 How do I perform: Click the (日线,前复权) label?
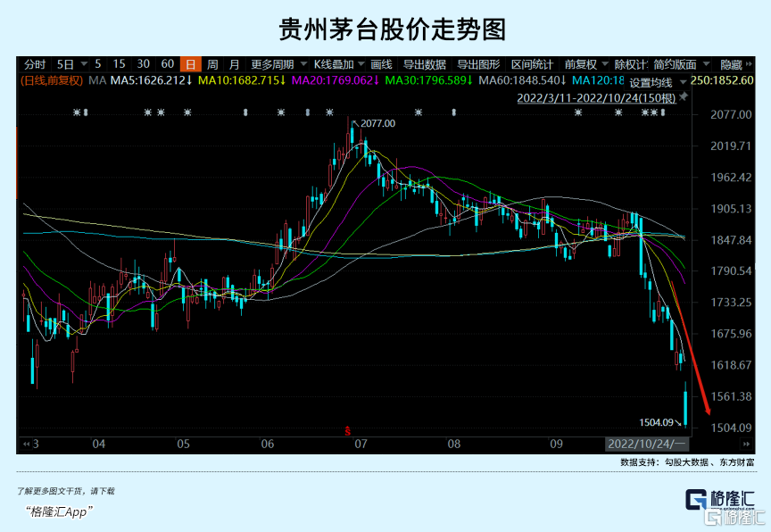click(52, 80)
